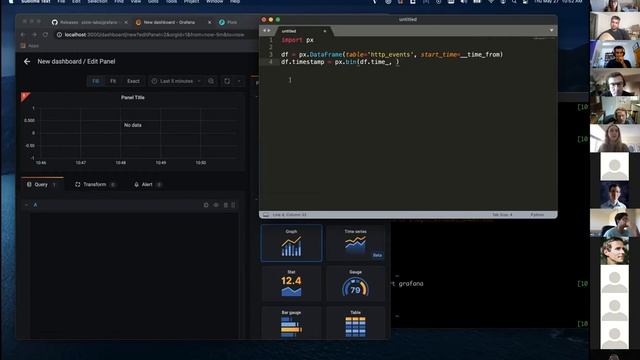Open the Apps bookmarks shortcut
Viewport: 640px width, 360px height.
click(30, 46)
